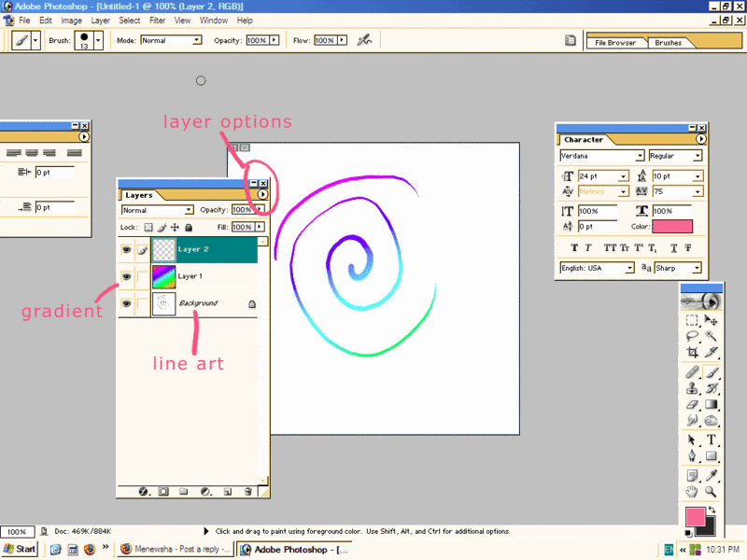The image size is (747, 560).
Task: Select the Magic Wand tool
Action: pyautogui.click(x=711, y=336)
